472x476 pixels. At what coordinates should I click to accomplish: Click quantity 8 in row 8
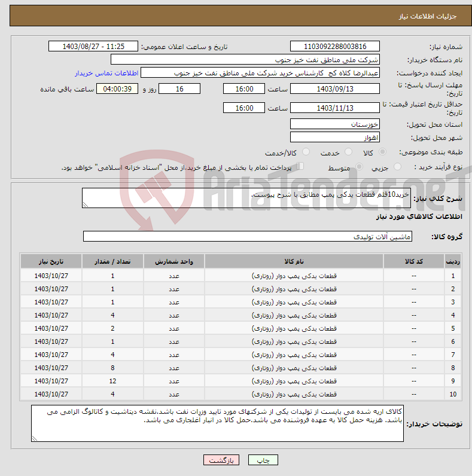112,368
